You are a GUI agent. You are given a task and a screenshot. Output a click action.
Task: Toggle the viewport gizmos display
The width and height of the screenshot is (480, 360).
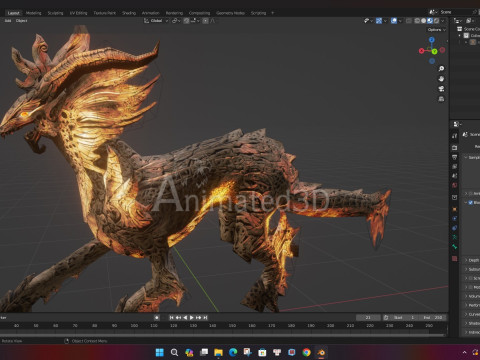[379, 21]
